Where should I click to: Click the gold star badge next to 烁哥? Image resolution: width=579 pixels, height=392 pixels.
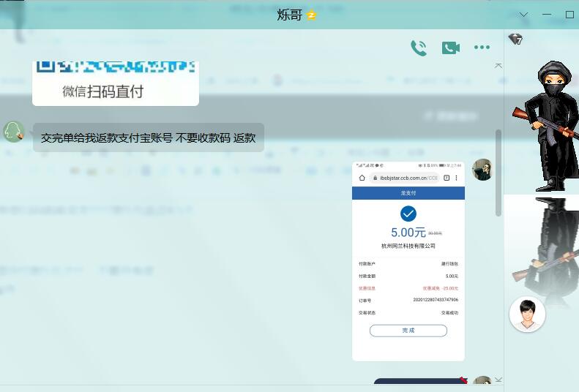(312, 15)
